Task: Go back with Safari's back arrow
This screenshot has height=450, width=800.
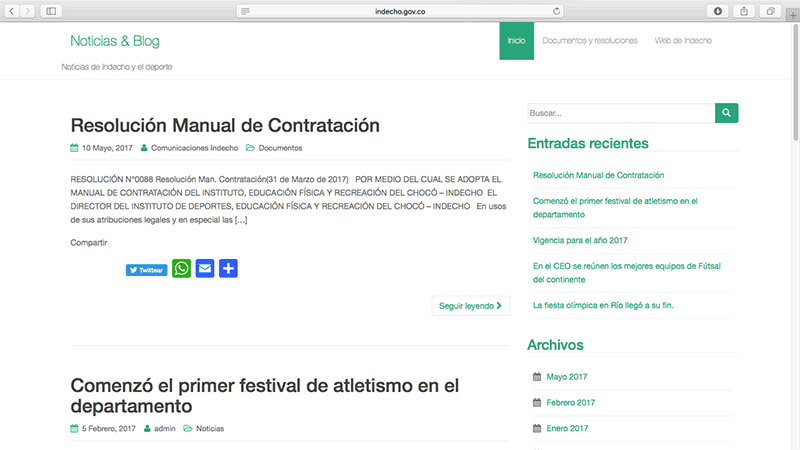Action: click(12, 11)
